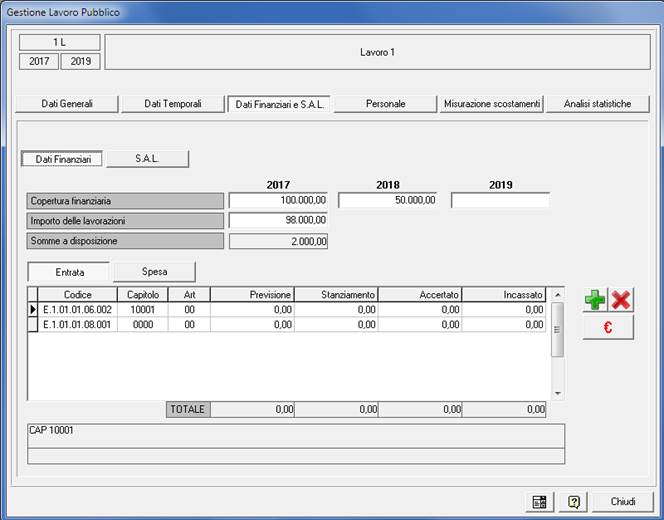The image size is (664, 520).
Task: Open the Dati Temporali tab
Action: [172, 104]
